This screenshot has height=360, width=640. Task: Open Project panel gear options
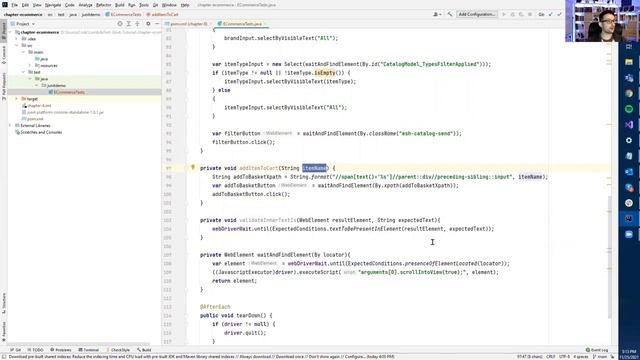pyautogui.click(x=148, y=24)
